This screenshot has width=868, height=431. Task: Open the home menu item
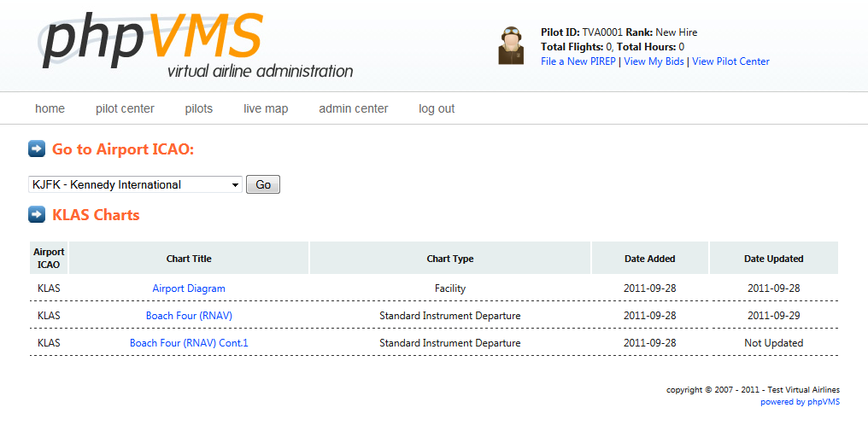(x=50, y=108)
